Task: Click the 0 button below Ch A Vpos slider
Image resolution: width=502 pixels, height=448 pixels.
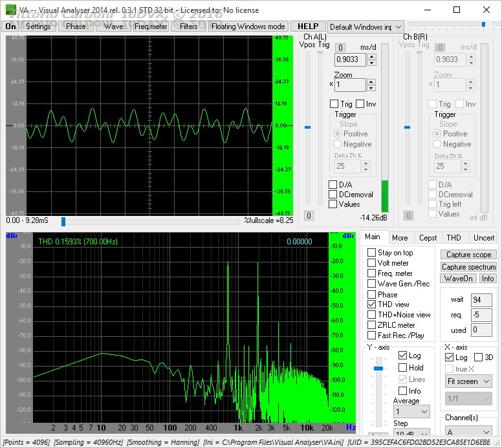Action: pos(309,216)
